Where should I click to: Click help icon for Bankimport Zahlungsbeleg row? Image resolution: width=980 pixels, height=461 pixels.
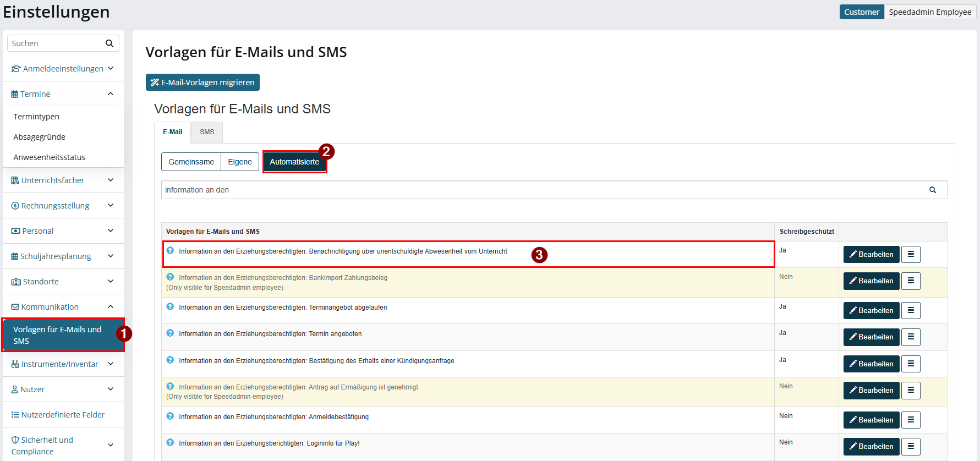(x=170, y=277)
